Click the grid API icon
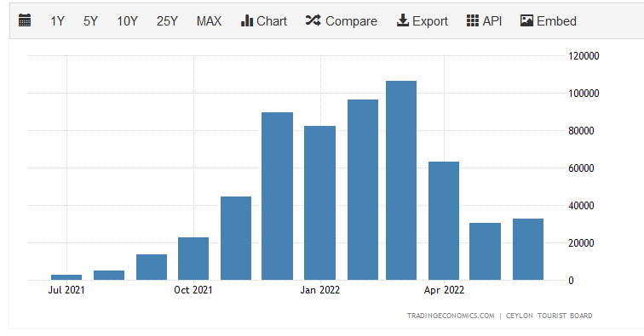The image size is (644, 336). [x=472, y=20]
